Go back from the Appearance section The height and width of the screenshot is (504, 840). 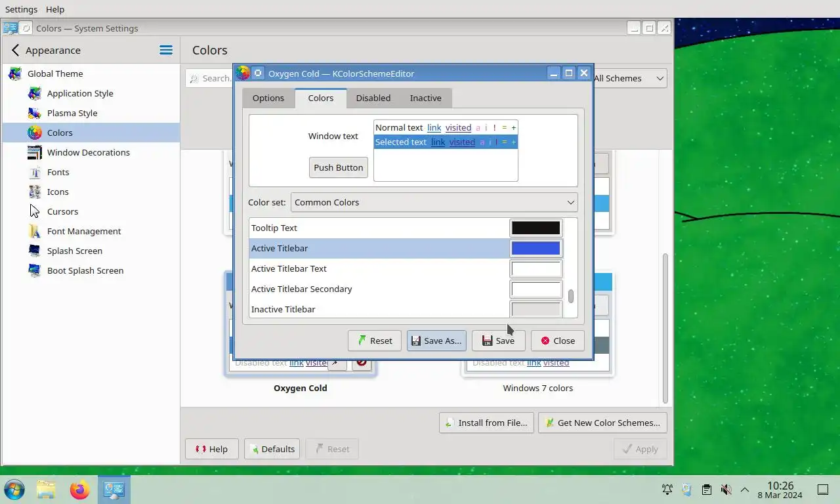click(15, 50)
